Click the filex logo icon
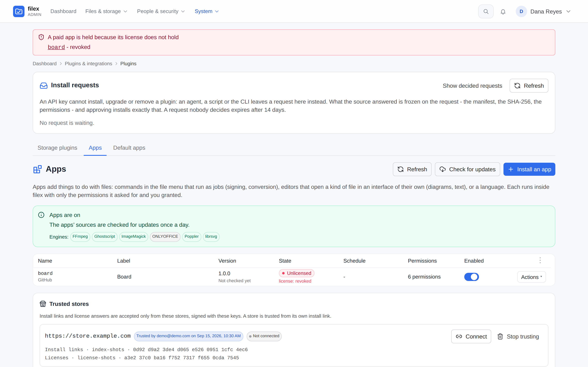 coord(19,11)
